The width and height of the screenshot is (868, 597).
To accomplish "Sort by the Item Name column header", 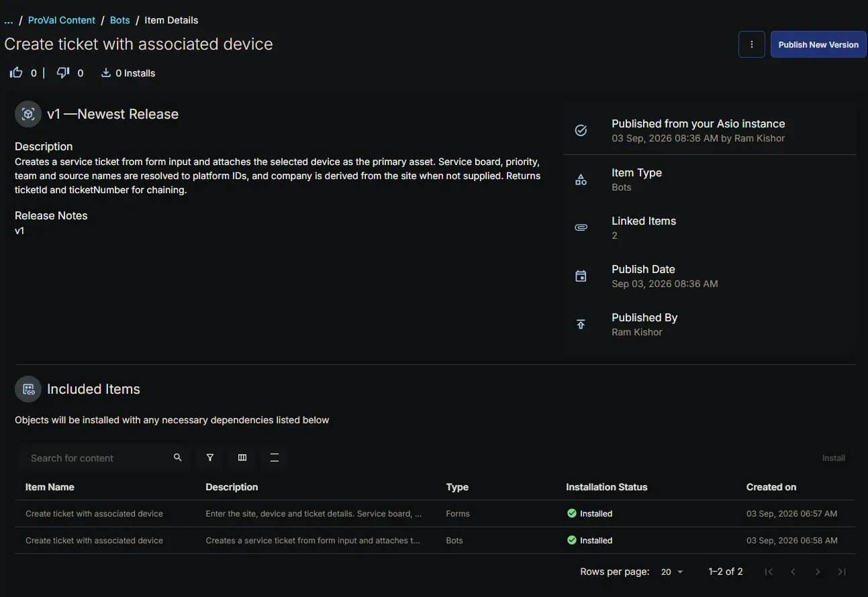I will 50,487.
